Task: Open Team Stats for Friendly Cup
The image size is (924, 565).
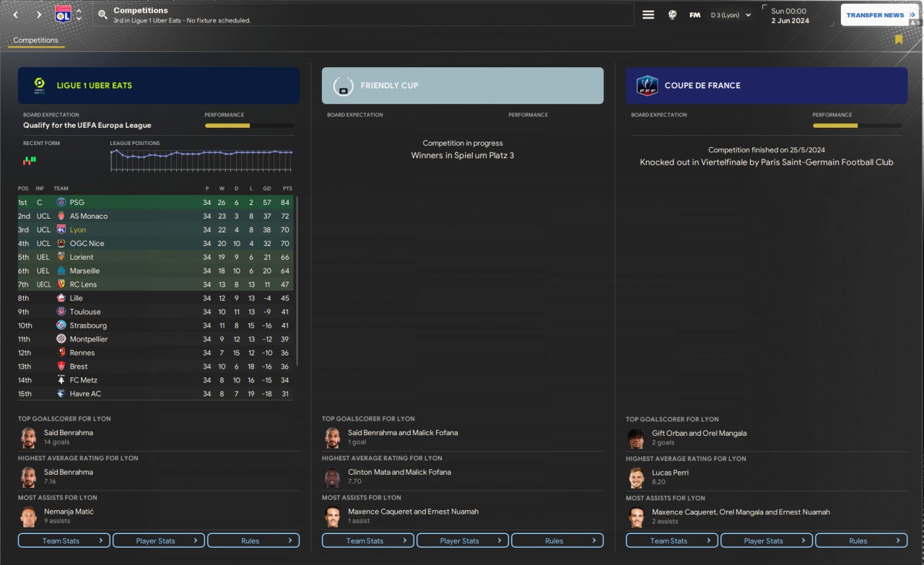Action: [368, 540]
